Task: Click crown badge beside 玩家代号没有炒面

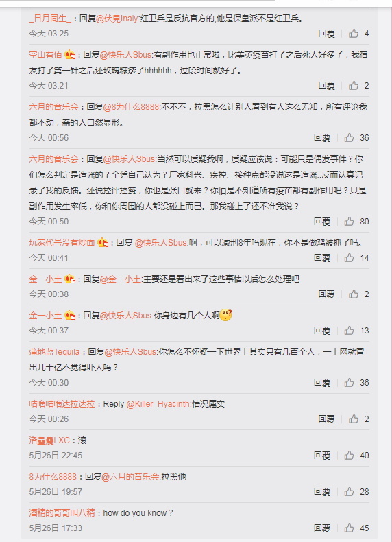Action: click(103, 243)
